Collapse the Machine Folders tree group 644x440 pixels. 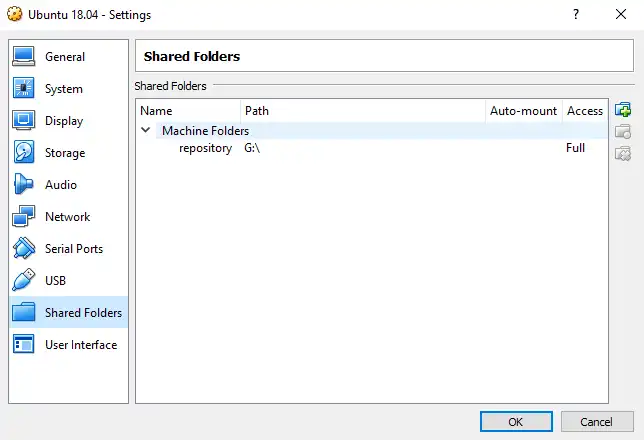(147, 131)
